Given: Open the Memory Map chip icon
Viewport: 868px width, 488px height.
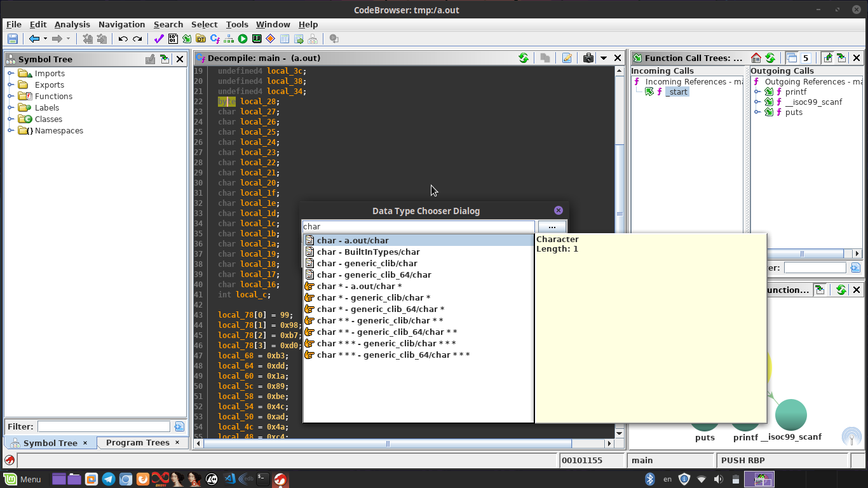Looking at the screenshot, I should tap(257, 39).
